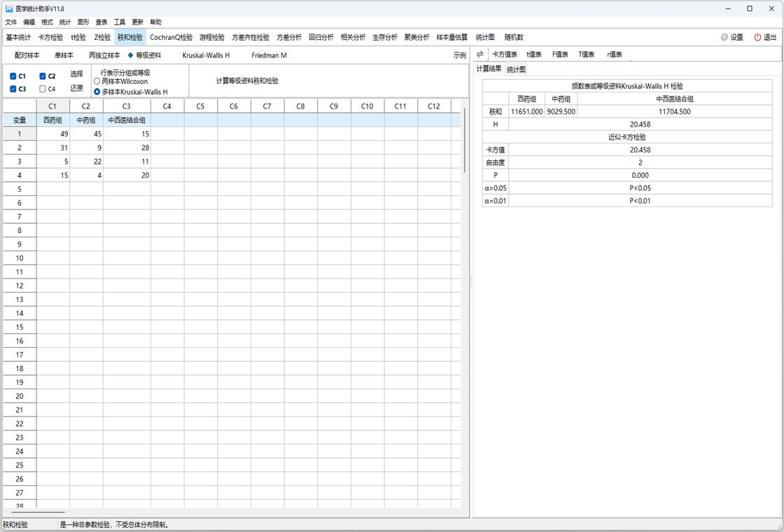Click the data cell with value 49
The image size is (784, 532).
pos(53,134)
